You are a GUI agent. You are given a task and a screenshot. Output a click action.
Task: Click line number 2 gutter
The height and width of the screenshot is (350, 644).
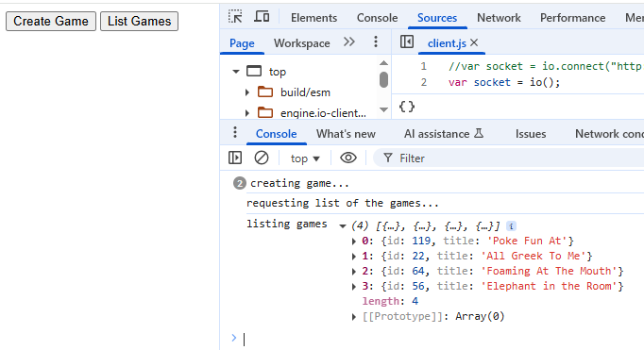(423, 82)
